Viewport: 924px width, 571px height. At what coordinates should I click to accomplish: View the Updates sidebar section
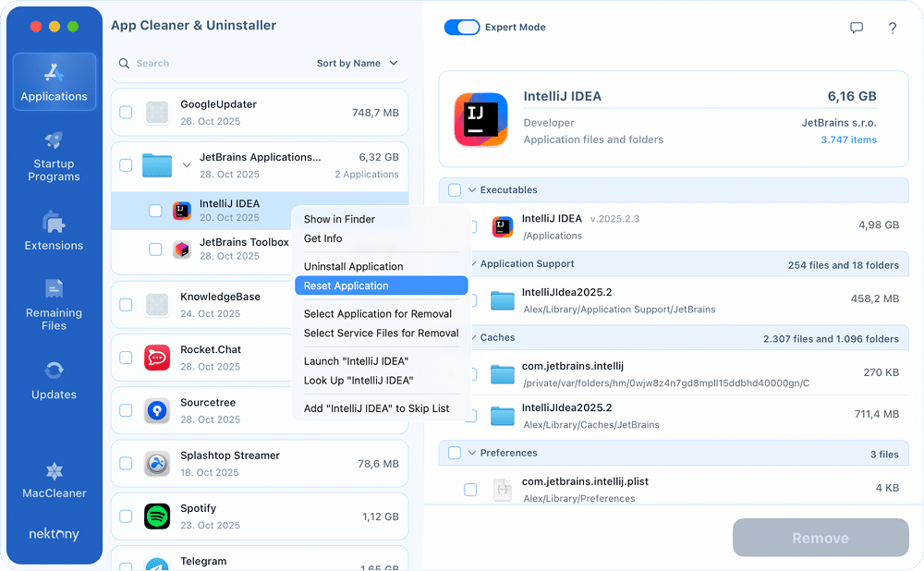(54, 379)
